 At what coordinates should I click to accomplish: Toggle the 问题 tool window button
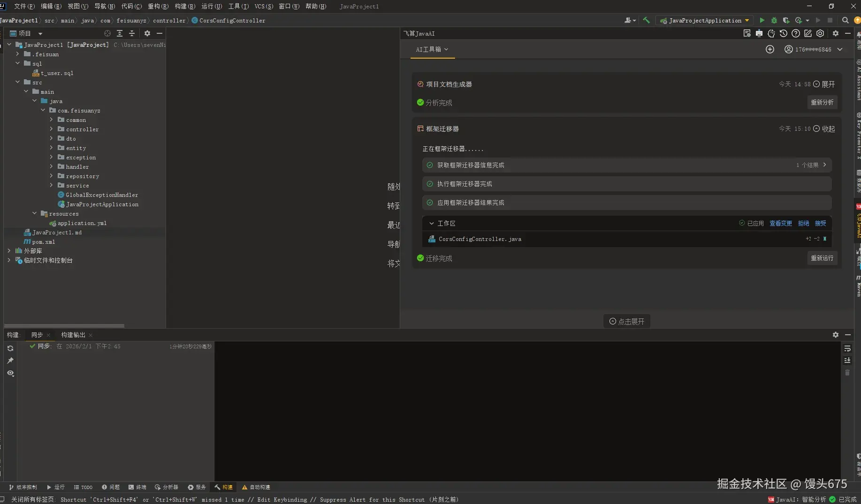point(111,487)
